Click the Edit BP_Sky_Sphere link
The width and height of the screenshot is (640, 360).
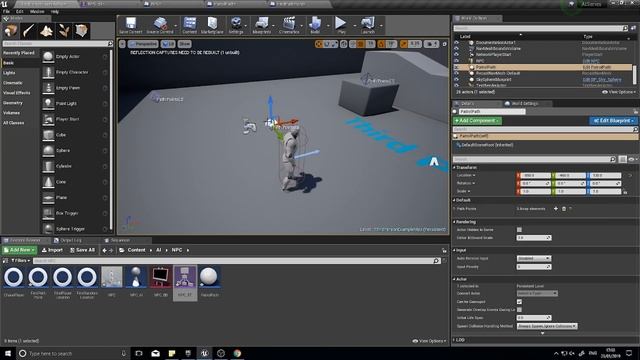(x=602, y=80)
